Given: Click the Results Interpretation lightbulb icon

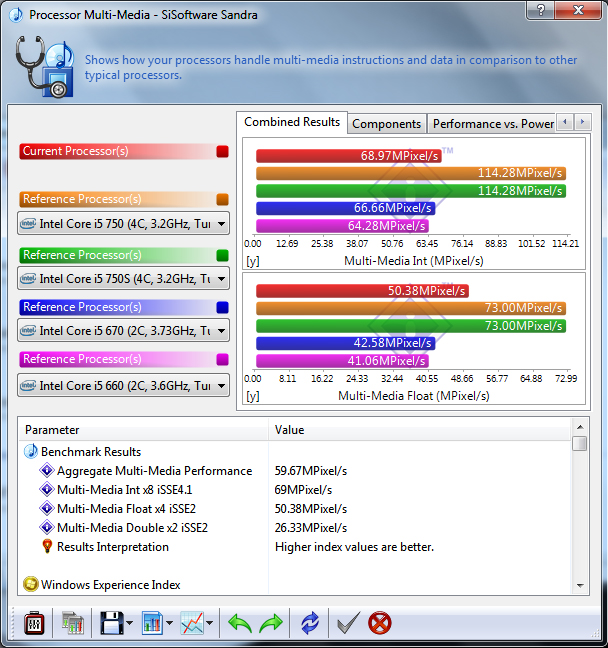Looking at the screenshot, I should point(47,546).
